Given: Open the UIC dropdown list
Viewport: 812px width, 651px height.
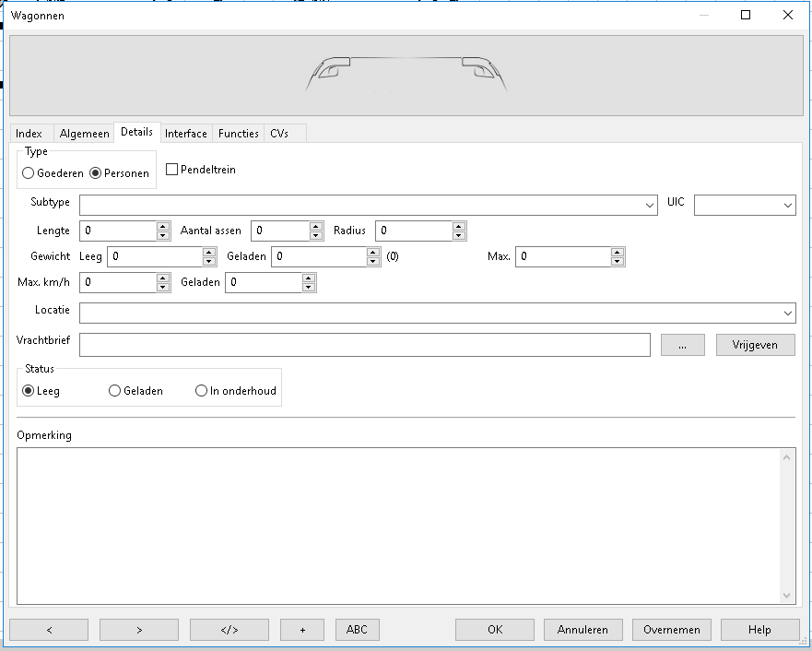Looking at the screenshot, I should click(x=788, y=205).
